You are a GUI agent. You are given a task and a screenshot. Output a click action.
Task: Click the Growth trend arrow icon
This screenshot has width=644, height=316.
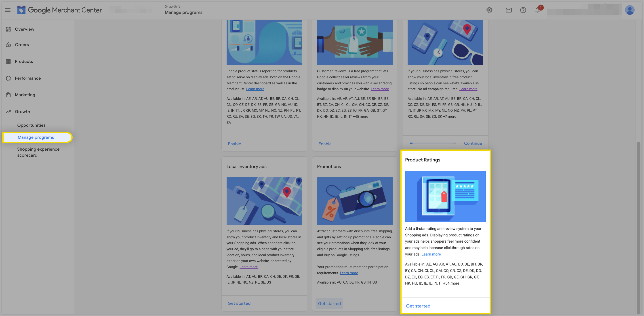[8, 111]
